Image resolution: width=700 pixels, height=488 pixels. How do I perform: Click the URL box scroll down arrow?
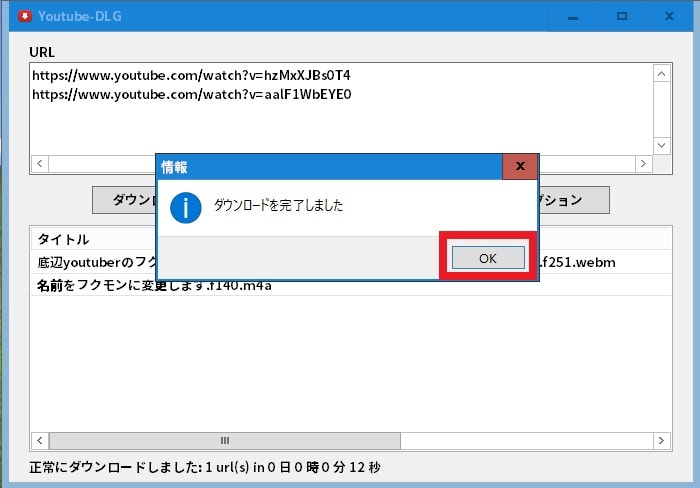[x=662, y=146]
